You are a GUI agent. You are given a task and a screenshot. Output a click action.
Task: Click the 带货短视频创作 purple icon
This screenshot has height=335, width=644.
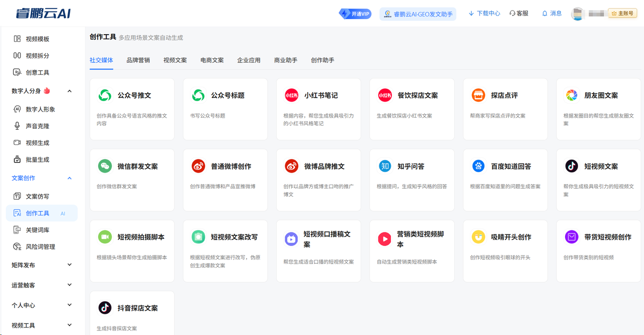(x=572, y=237)
